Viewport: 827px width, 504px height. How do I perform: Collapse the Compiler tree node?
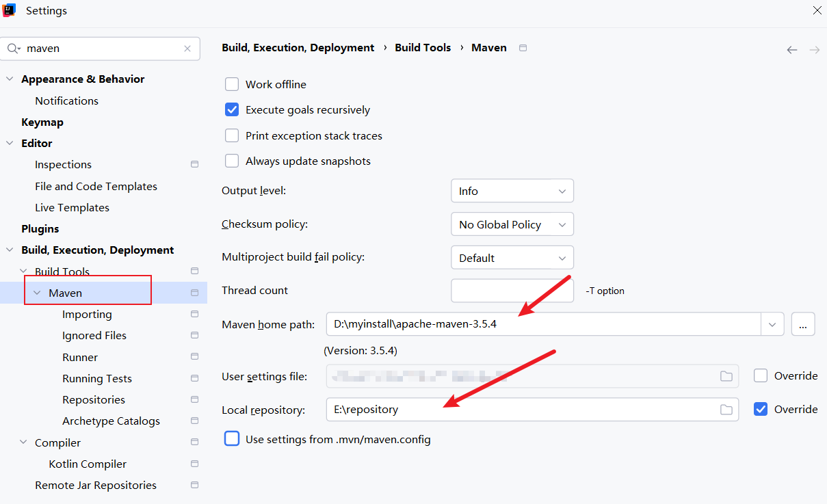(x=23, y=442)
